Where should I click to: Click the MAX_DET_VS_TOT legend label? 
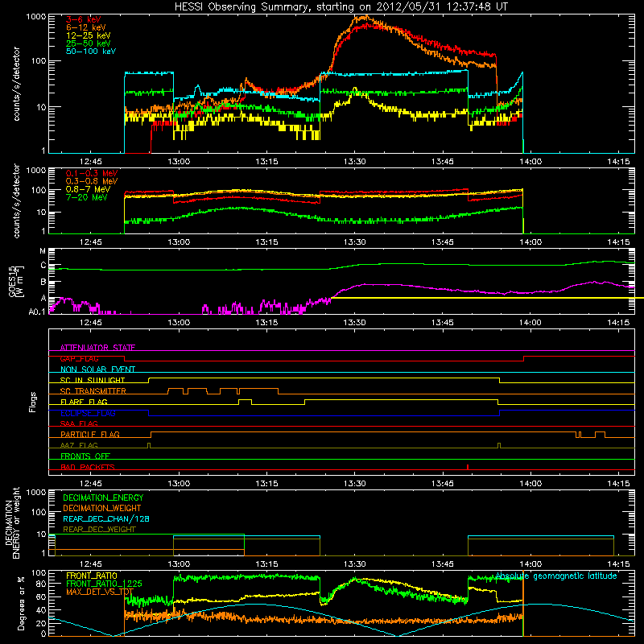pyautogui.click(x=100, y=592)
